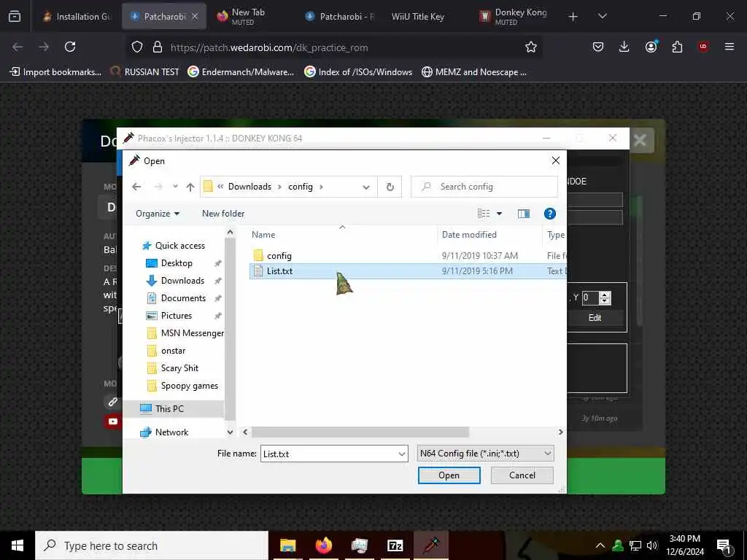This screenshot has width=747, height=560.
Task: Go back in the Open dialog
Action: pyautogui.click(x=136, y=187)
